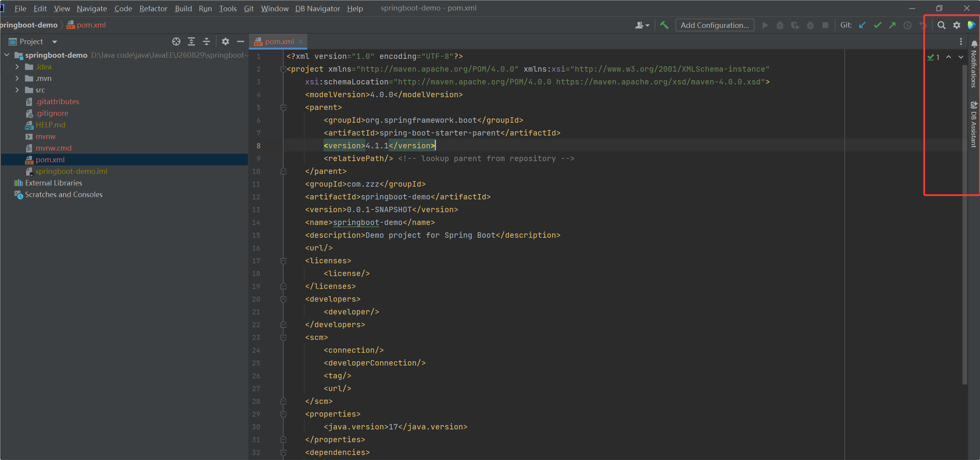
Task: Click line number 13 in gutter
Action: [x=256, y=210]
